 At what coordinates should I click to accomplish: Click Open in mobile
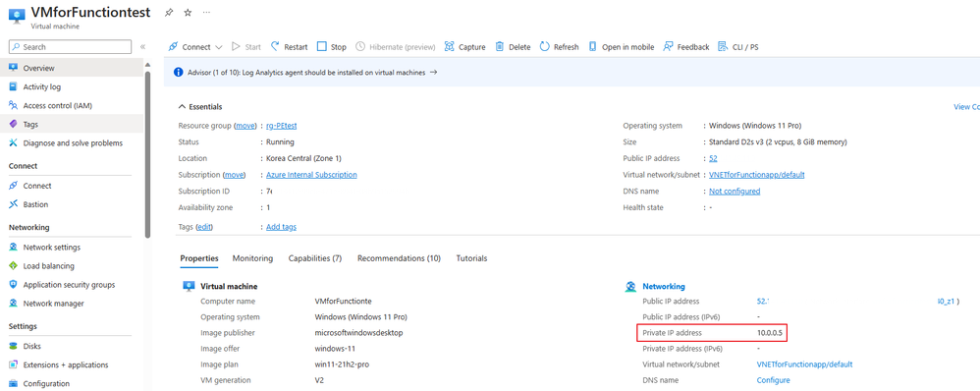[x=622, y=47]
